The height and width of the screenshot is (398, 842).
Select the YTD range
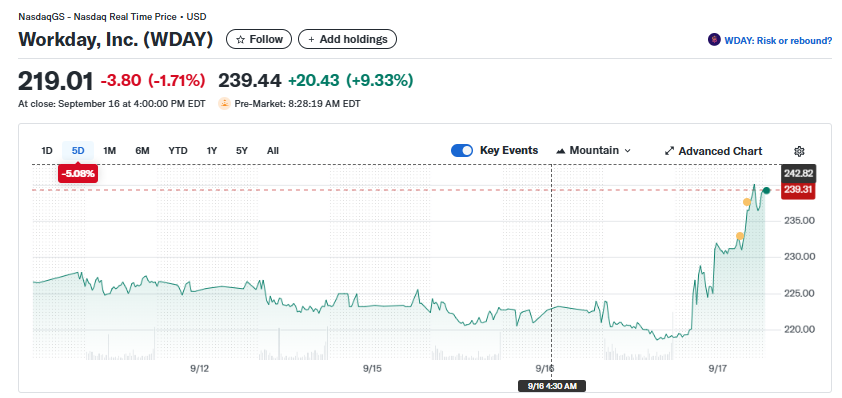click(x=178, y=150)
